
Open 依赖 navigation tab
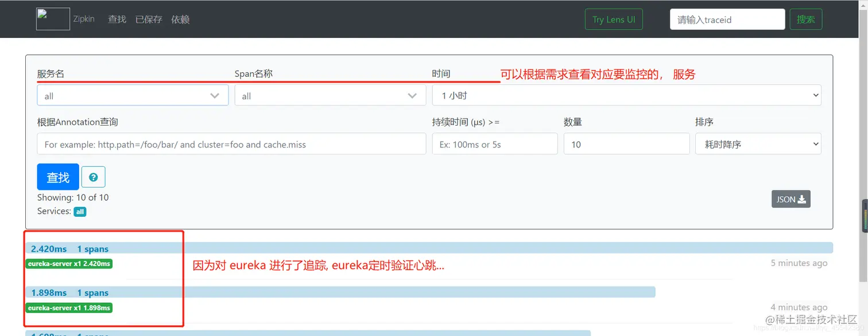click(x=180, y=19)
